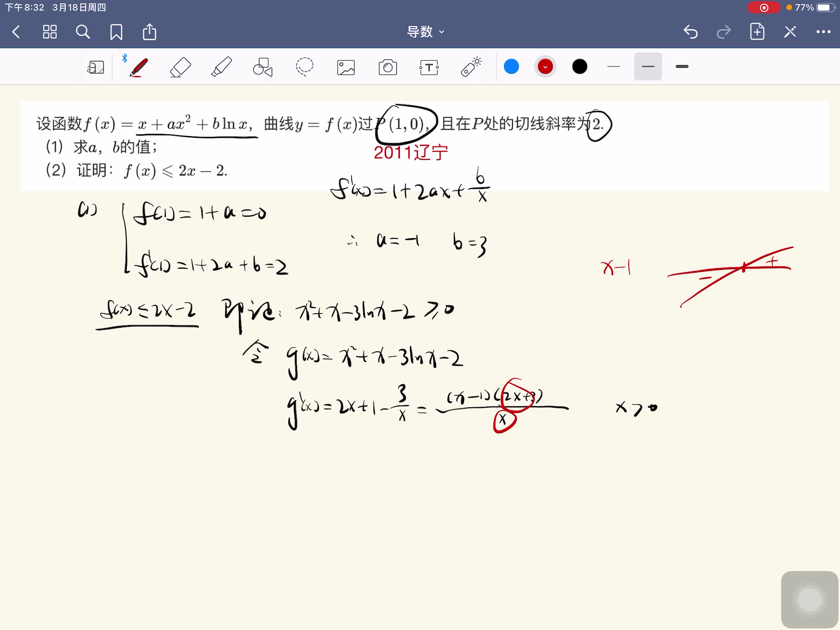Pick the laser pointer tool

(470, 66)
